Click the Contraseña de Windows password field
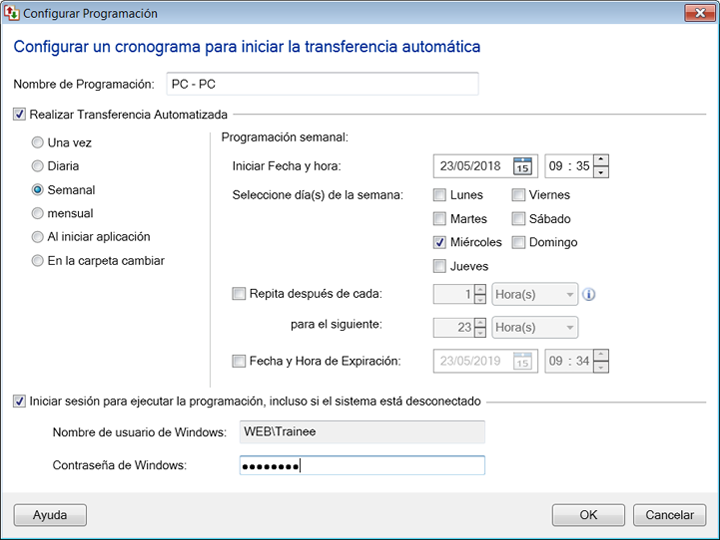Screen dimensions: 720x540 click(x=362, y=465)
